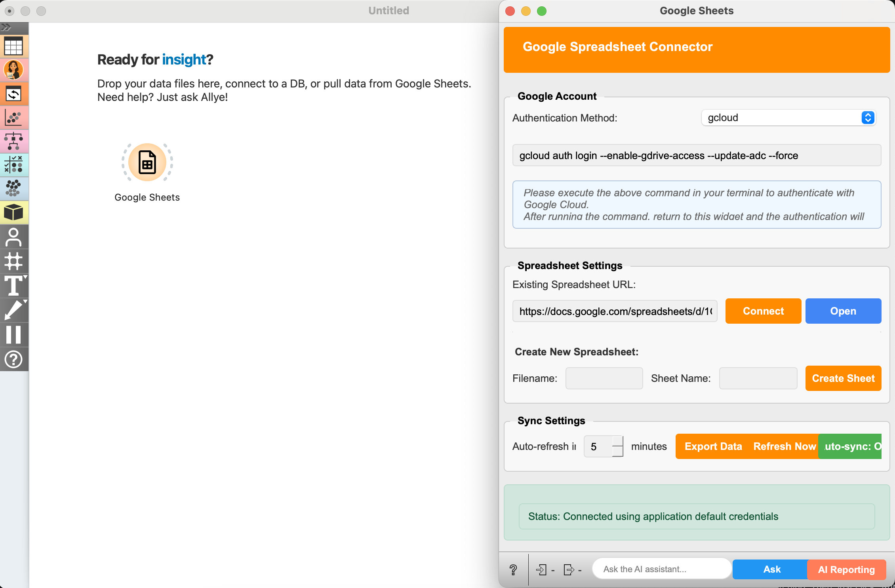Image resolution: width=895 pixels, height=588 pixels.
Task: Click the Untitled window title
Action: tap(389, 11)
